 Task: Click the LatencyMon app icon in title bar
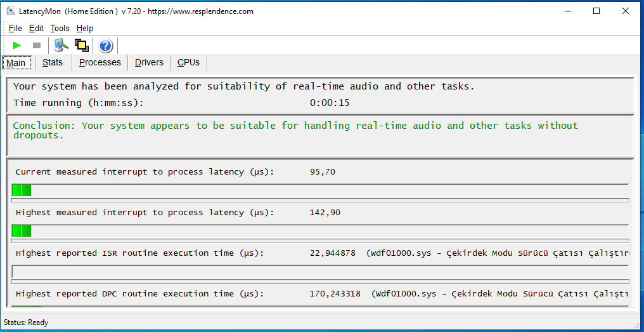[11, 11]
